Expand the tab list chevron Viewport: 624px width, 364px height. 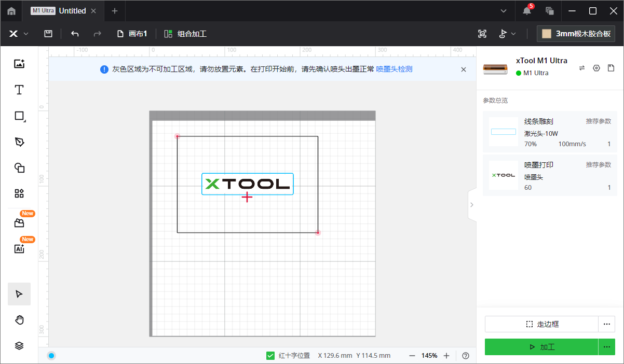click(x=503, y=11)
